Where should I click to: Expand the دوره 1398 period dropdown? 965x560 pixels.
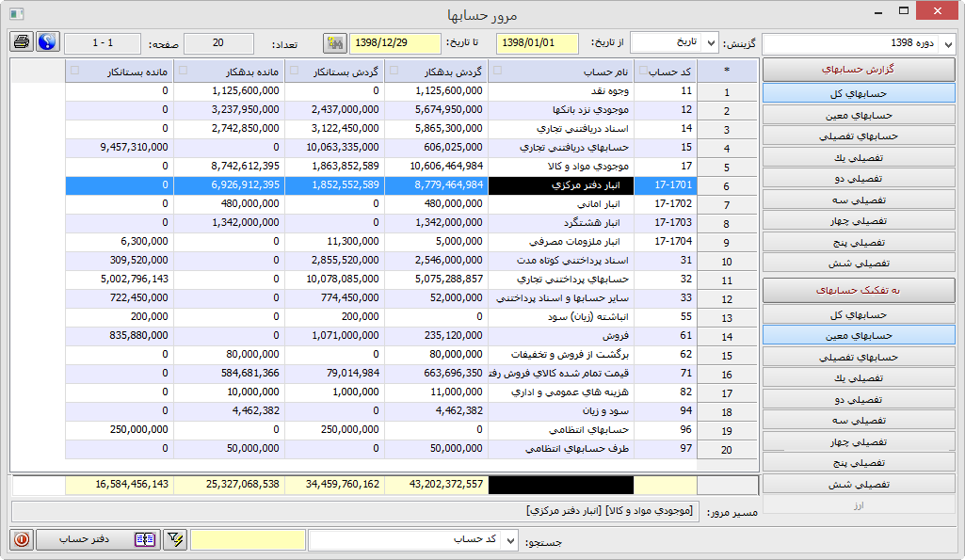click(947, 44)
